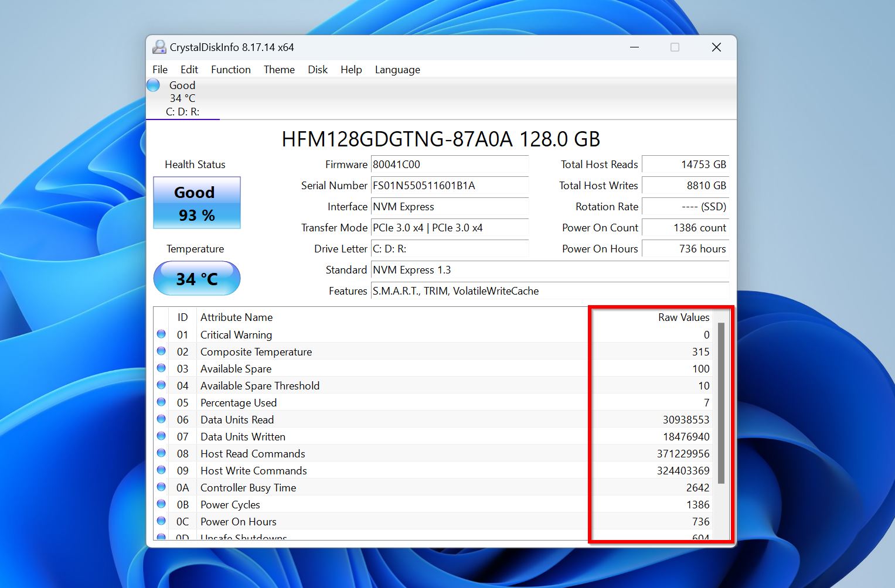Click the status dot beside Composite Temperature
Image resolution: width=895 pixels, height=588 pixels.
pyautogui.click(x=161, y=351)
